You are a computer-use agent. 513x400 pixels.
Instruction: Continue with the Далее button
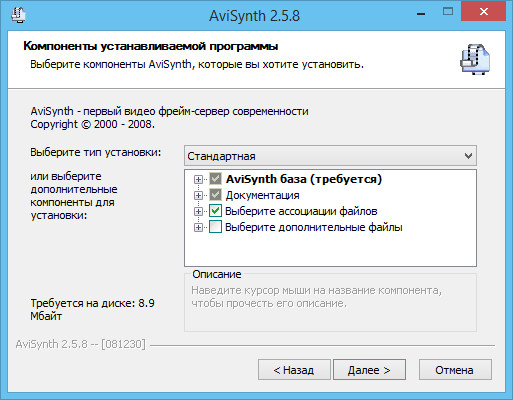point(369,370)
